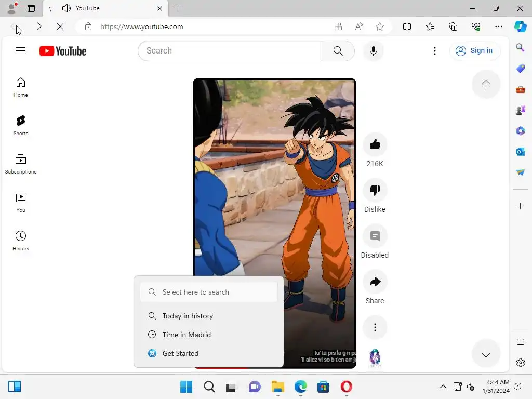This screenshot has width=532, height=399.
Task: Click Select here to search box
Action: tap(209, 292)
